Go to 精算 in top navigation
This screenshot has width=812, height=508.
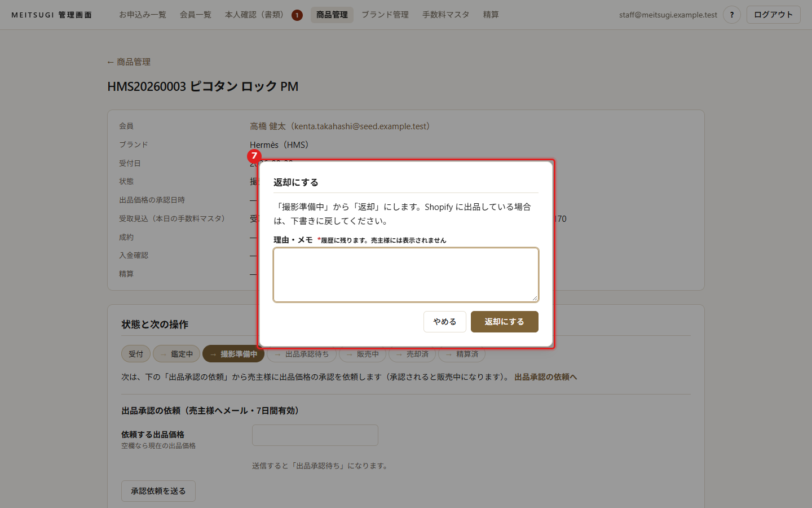tap(491, 15)
